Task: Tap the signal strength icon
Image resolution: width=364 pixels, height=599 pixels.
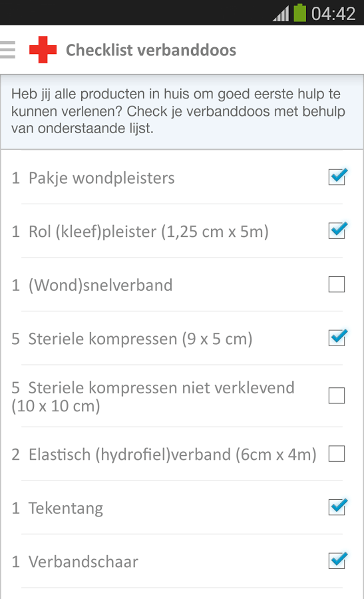Action: click(x=281, y=14)
